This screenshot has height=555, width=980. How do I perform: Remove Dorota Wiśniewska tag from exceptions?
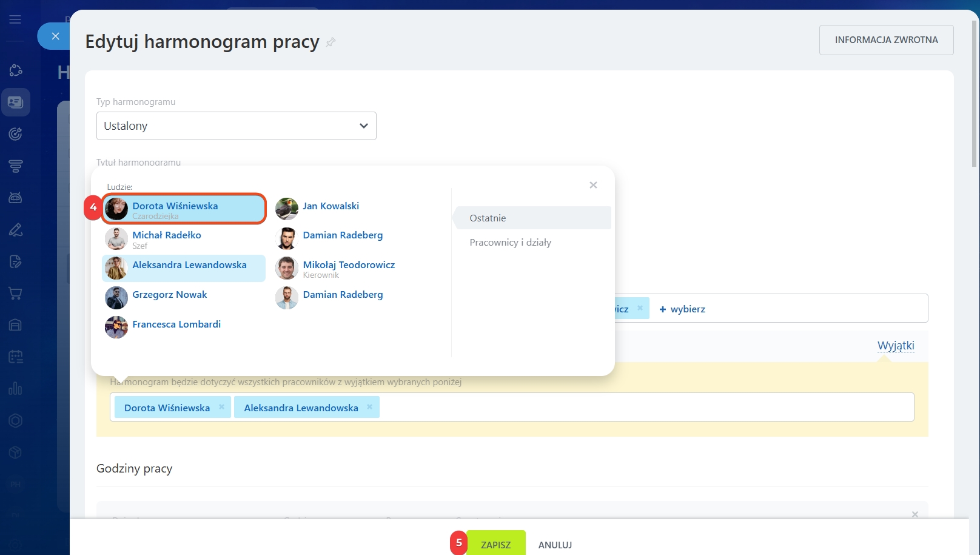coord(221,407)
